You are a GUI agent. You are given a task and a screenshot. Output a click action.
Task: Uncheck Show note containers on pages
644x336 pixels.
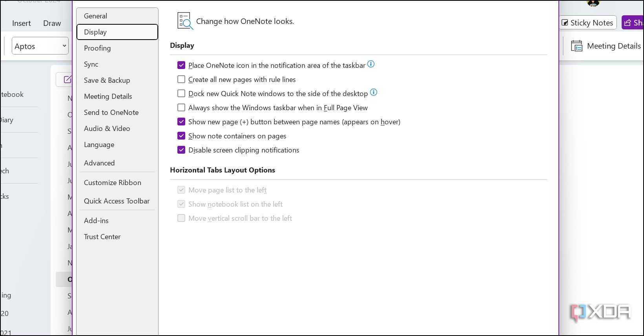tap(181, 136)
